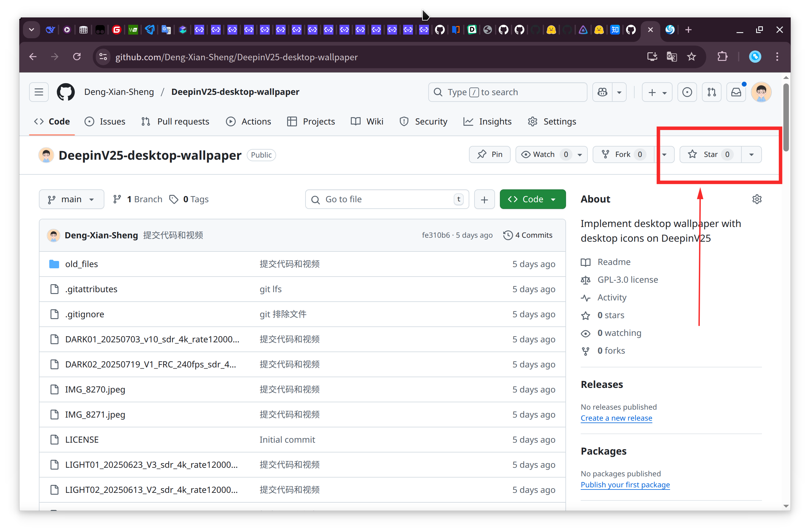810x532 pixels.
Task: Click the add file plus button
Action: point(484,199)
